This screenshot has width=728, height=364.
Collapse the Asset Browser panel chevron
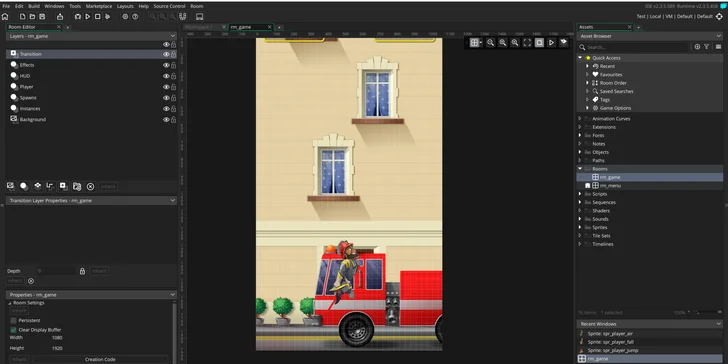click(x=719, y=36)
